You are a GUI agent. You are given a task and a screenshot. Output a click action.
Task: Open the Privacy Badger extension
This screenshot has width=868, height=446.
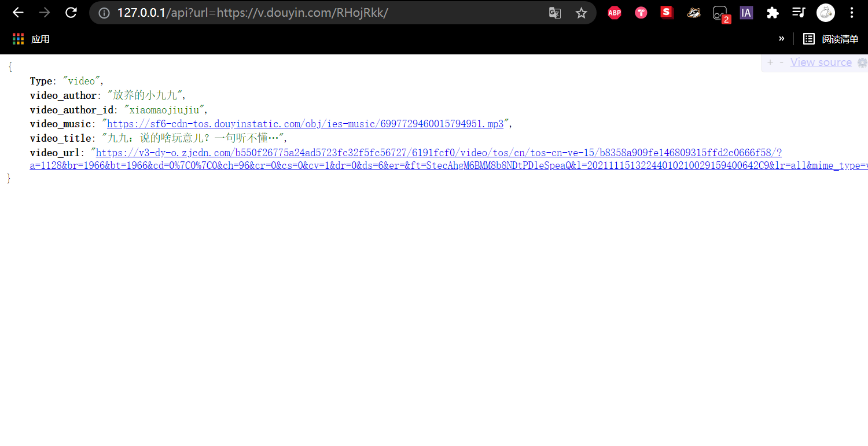694,13
